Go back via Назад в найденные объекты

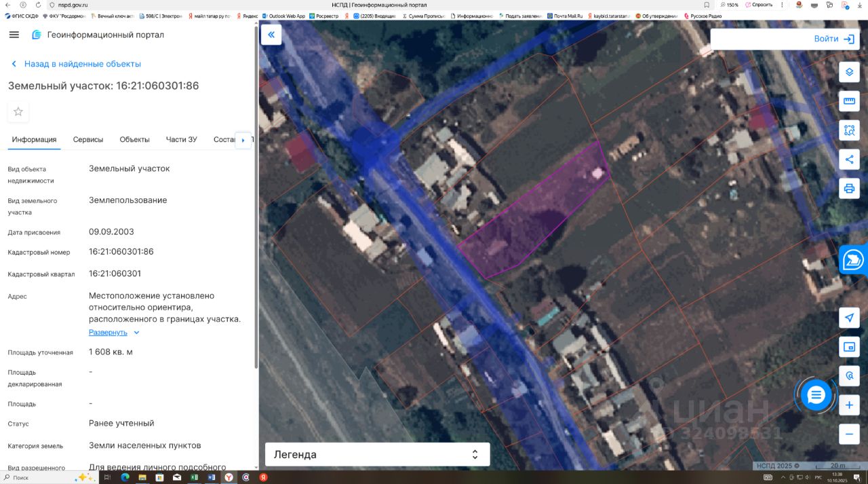pos(76,64)
